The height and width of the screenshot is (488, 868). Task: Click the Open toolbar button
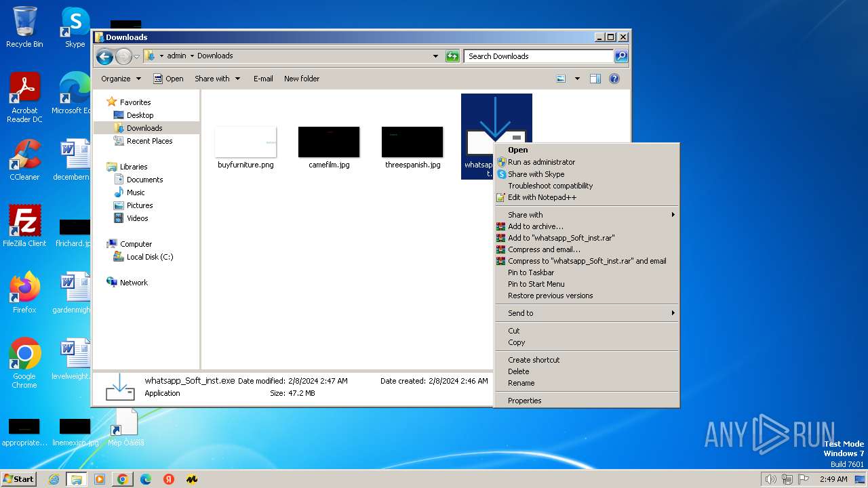[168, 79]
